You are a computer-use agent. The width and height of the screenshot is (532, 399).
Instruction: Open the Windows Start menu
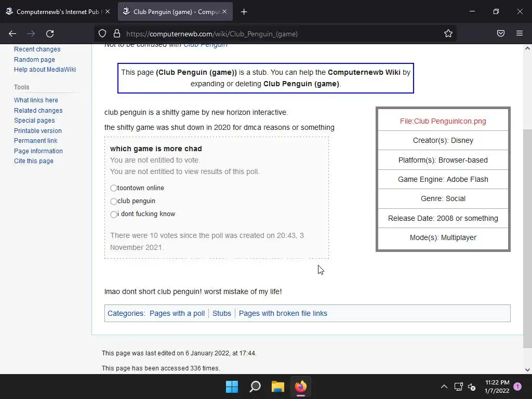(x=232, y=387)
